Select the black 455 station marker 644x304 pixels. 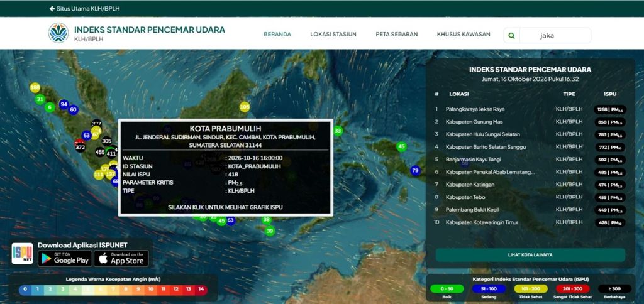(100, 152)
